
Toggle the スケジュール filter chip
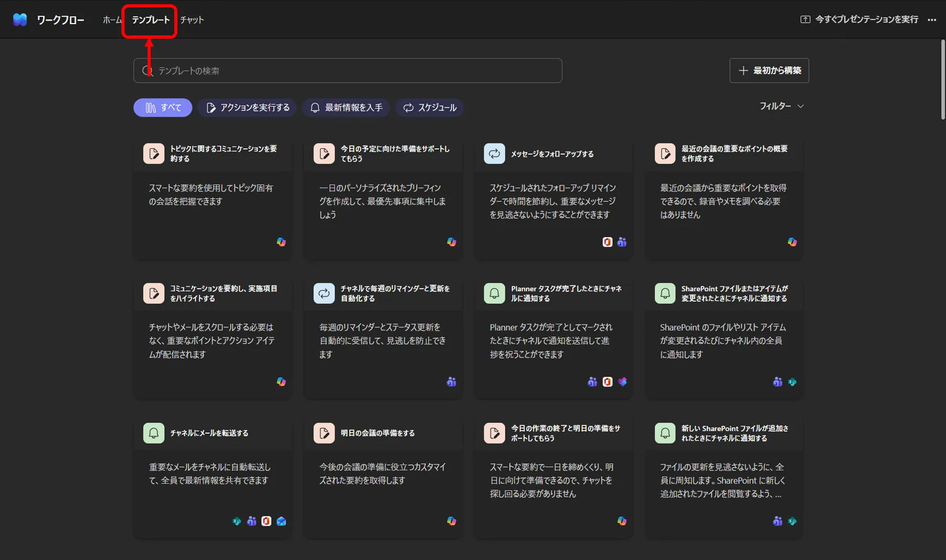(429, 108)
